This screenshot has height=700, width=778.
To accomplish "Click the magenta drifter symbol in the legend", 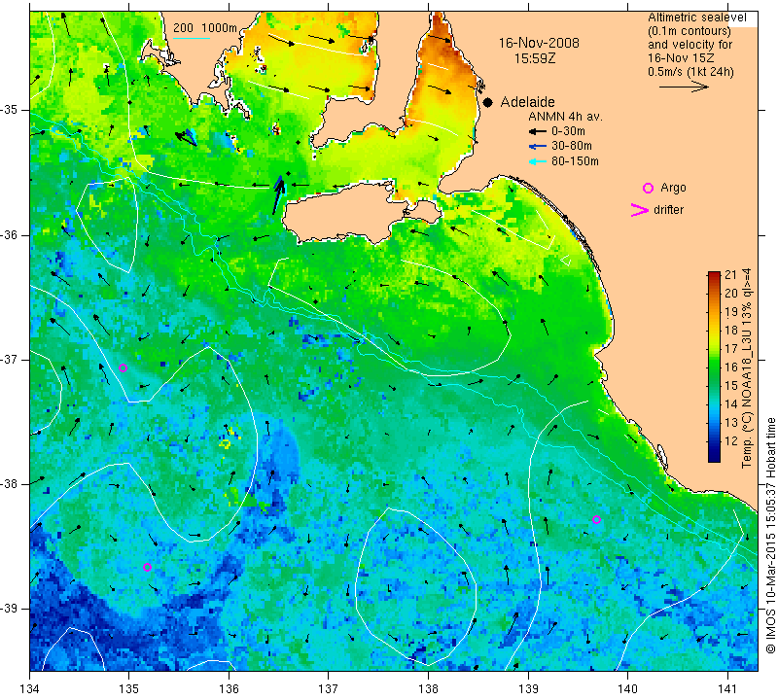I will point(640,210).
